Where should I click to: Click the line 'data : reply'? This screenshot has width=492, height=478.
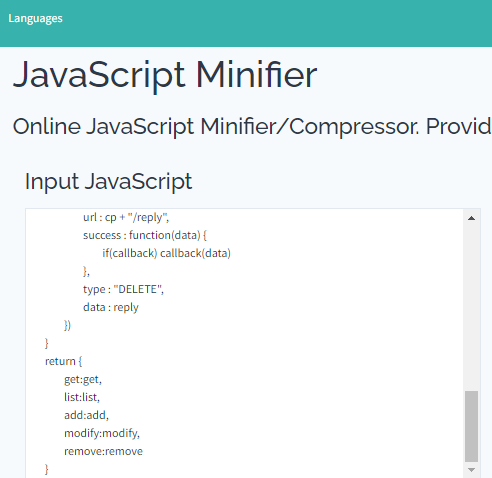pos(111,307)
